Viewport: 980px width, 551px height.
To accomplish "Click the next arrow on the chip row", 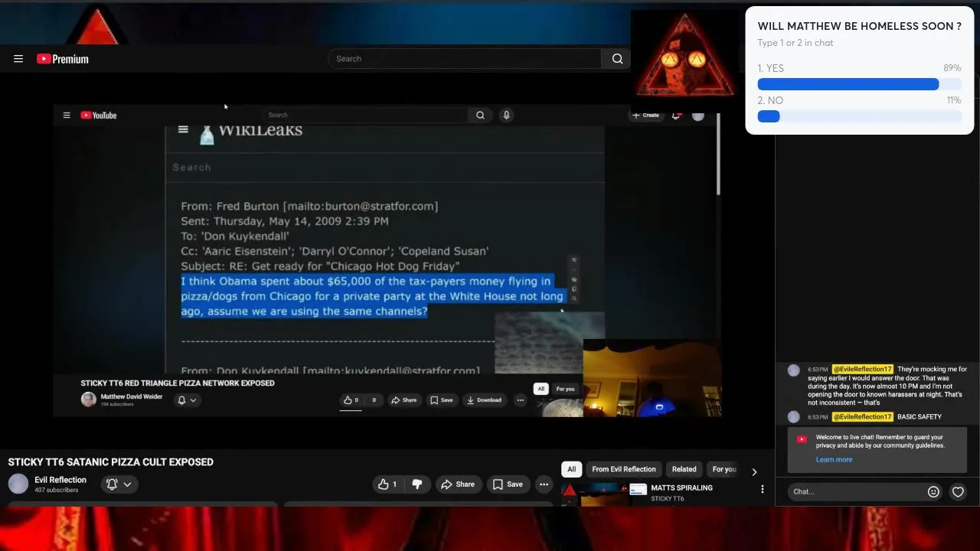I will (754, 472).
